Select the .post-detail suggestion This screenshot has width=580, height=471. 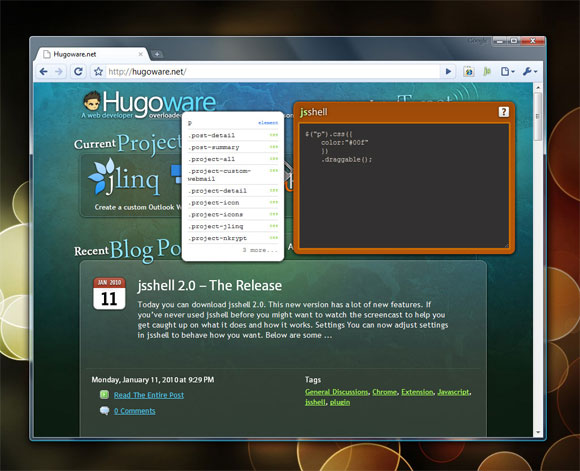pyautogui.click(x=233, y=135)
